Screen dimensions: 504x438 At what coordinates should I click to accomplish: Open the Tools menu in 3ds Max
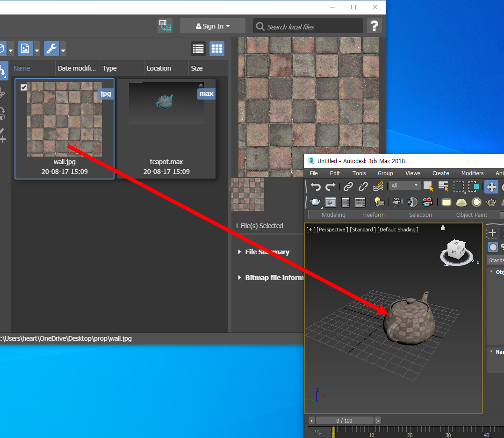(x=359, y=173)
